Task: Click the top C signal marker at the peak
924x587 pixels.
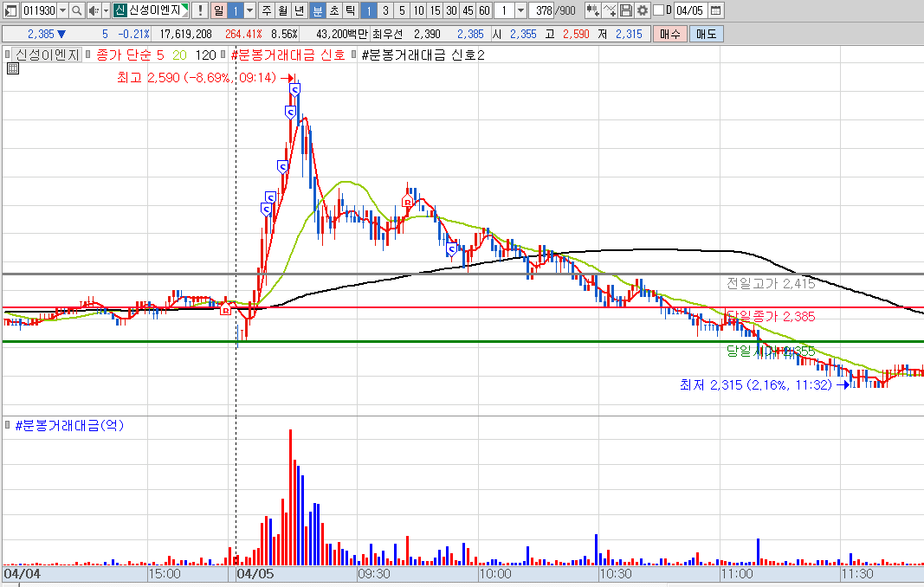Action: click(294, 89)
